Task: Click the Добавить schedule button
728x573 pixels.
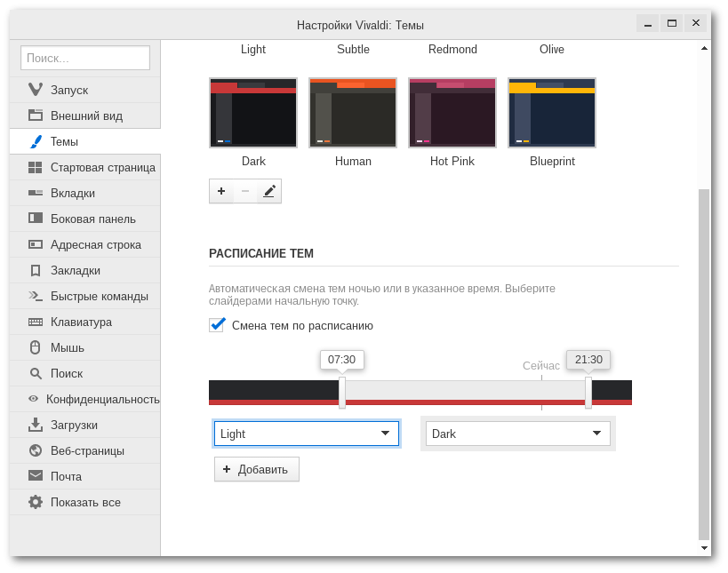Action: tap(257, 470)
